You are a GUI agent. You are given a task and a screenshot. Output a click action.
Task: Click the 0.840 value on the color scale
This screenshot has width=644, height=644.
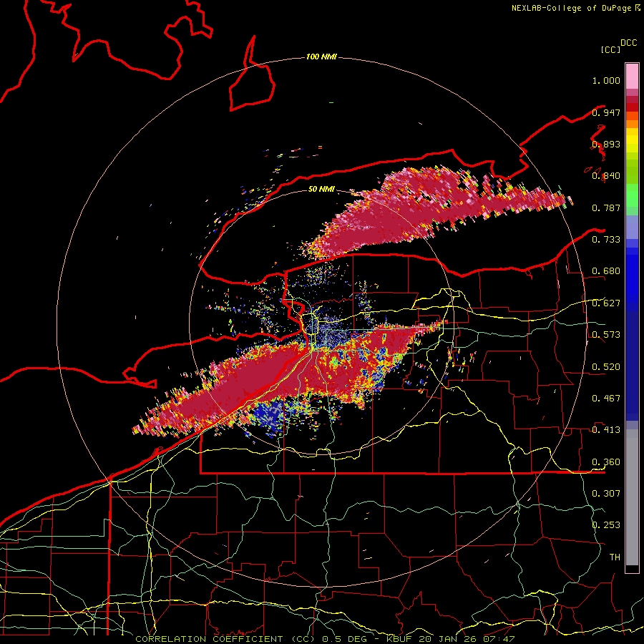[606, 176]
